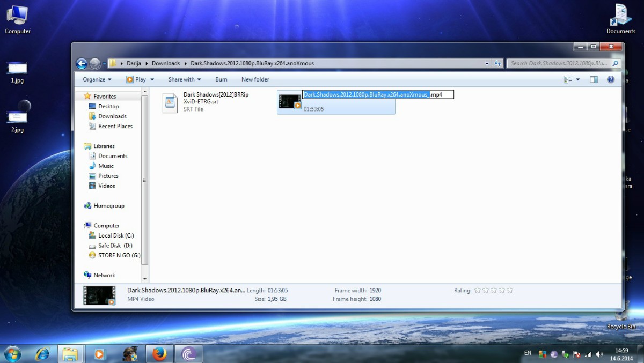Open the Organize menu
The height and width of the screenshot is (363, 644).
[x=97, y=79]
